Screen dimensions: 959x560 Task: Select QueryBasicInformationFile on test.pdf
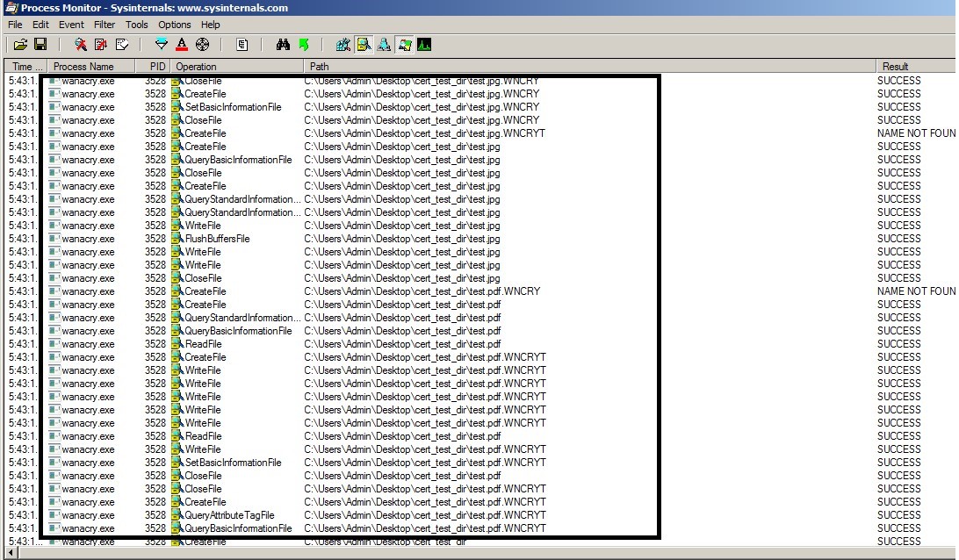coord(239,331)
